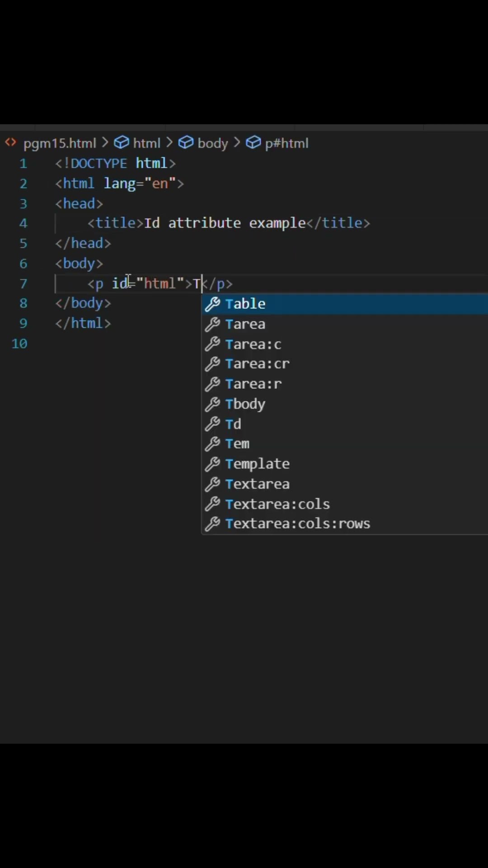Viewport: 488px width, 868px height.
Task: Click the html file icon in breadcrumb
Action: 10,143
